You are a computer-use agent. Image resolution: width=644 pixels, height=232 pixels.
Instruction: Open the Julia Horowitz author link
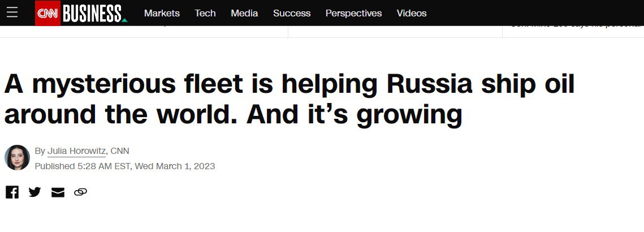pos(77,151)
